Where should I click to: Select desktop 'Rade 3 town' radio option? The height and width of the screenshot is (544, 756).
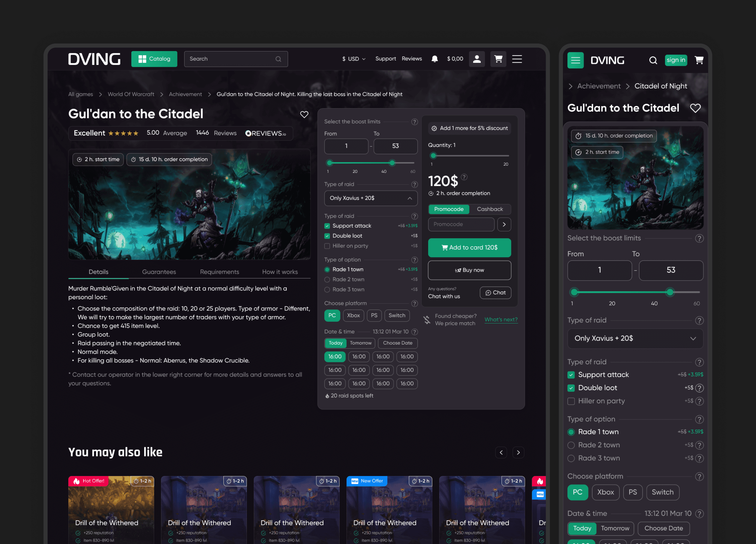coord(327,290)
